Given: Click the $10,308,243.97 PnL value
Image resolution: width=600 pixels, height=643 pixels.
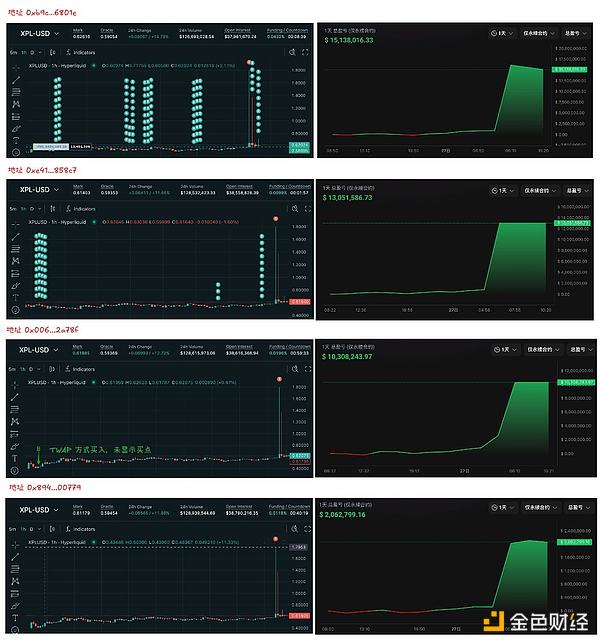Looking at the screenshot, I should click(x=347, y=357).
